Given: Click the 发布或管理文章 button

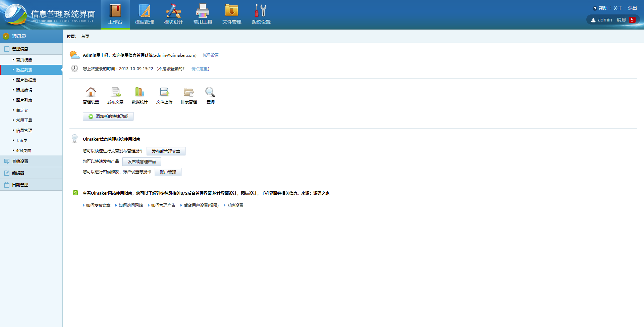Looking at the screenshot, I should [x=166, y=151].
